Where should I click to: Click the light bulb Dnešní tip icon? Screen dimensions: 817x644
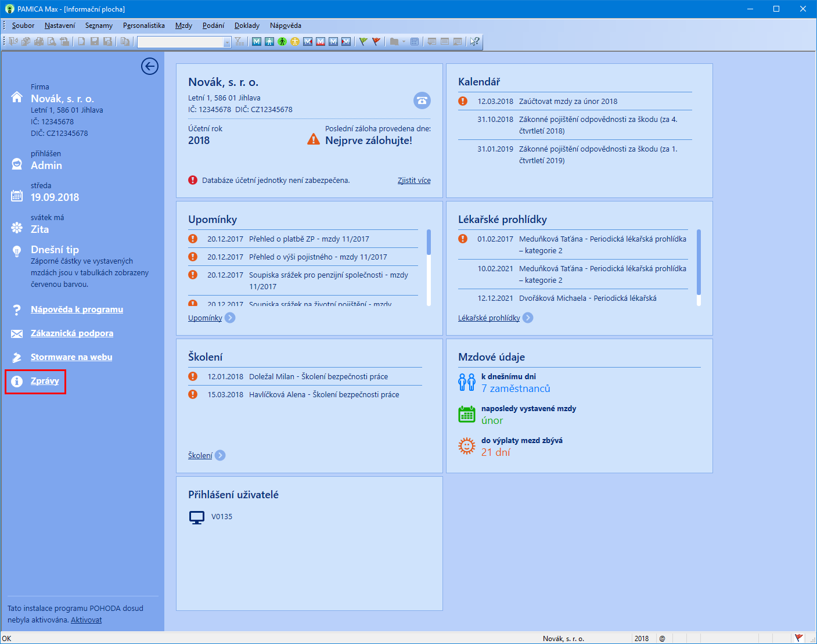click(x=17, y=251)
